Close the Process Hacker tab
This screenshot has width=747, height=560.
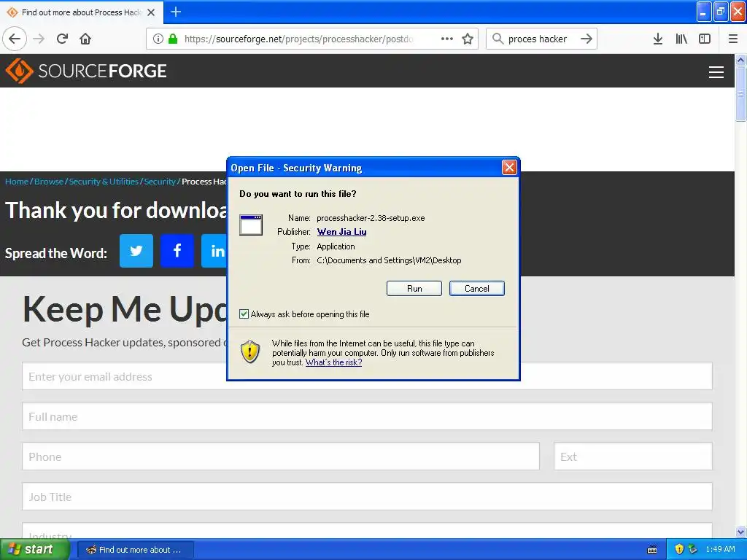click(151, 12)
